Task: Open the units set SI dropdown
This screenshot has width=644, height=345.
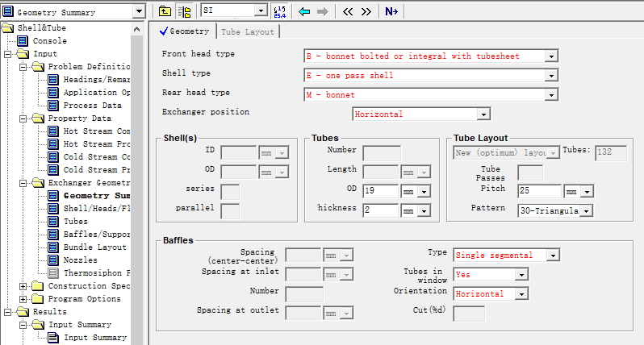Action: tap(261, 11)
